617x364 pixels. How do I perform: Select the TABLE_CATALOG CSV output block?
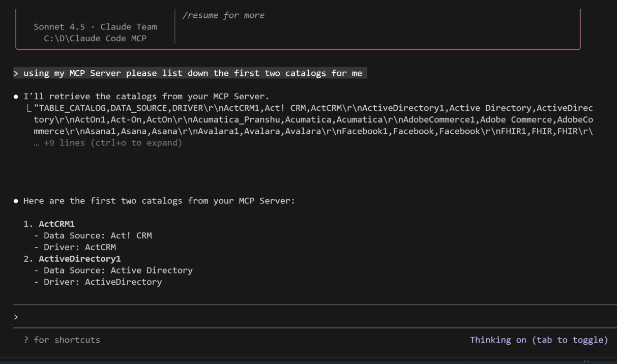click(x=305, y=119)
